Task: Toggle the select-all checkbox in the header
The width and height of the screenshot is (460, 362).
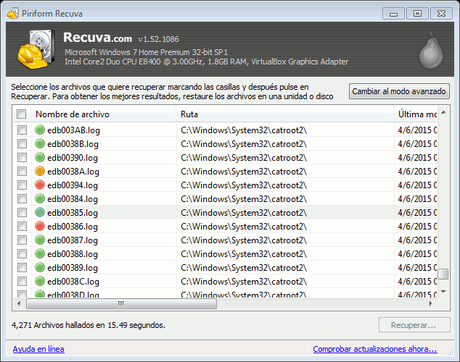Action: coord(21,114)
